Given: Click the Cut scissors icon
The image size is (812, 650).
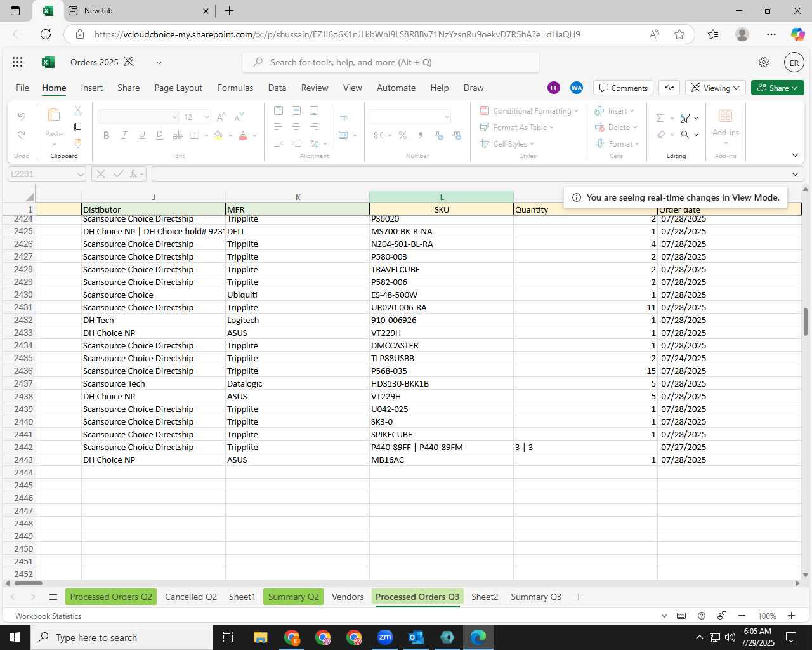Looking at the screenshot, I should 78,110.
